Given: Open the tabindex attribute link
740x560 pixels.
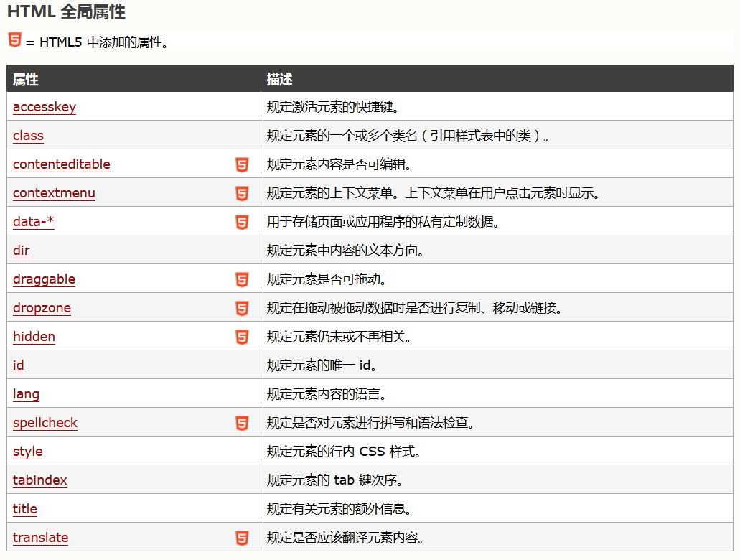Looking at the screenshot, I should pos(39,480).
